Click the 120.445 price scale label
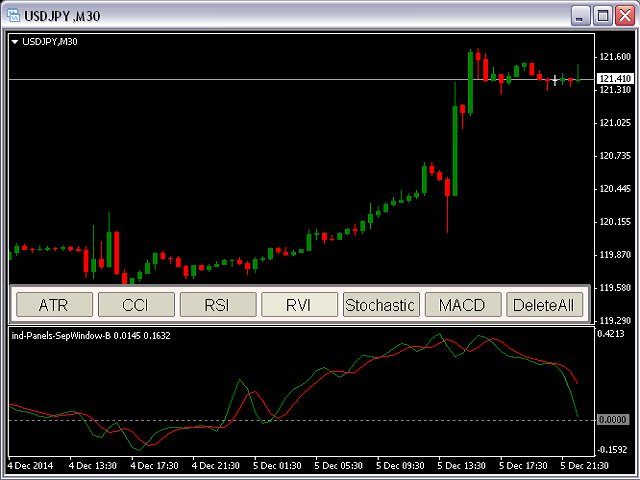Screen dimensions: 640x480 click(613, 189)
